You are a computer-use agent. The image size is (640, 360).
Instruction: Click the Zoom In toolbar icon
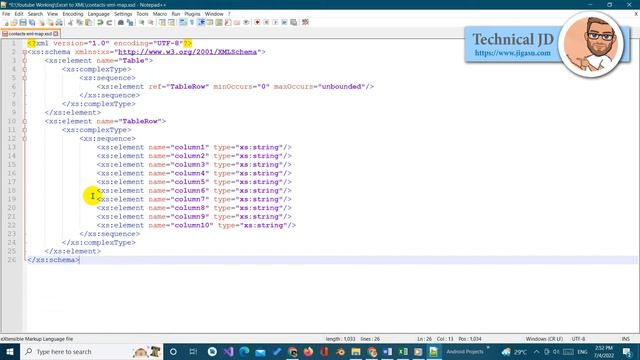click(x=142, y=22)
